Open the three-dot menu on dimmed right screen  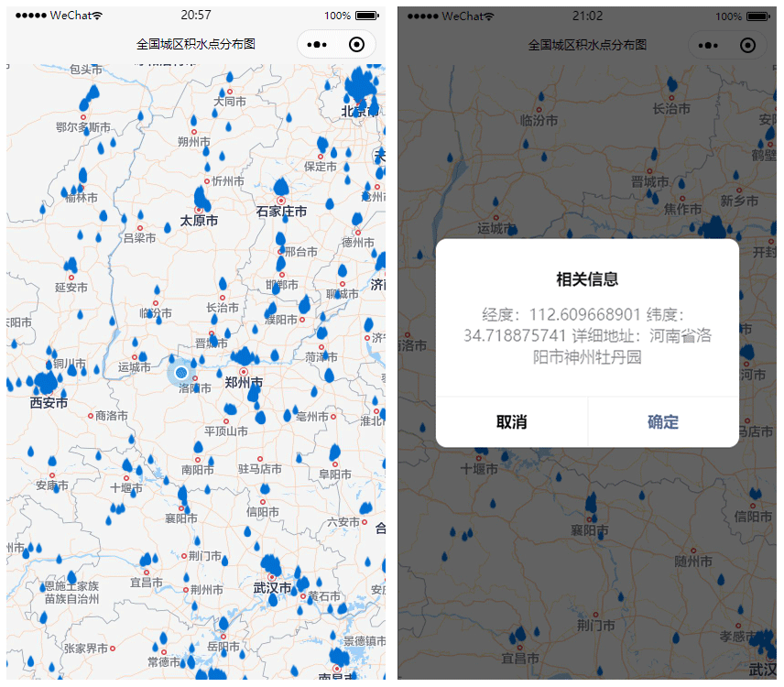(x=708, y=45)
